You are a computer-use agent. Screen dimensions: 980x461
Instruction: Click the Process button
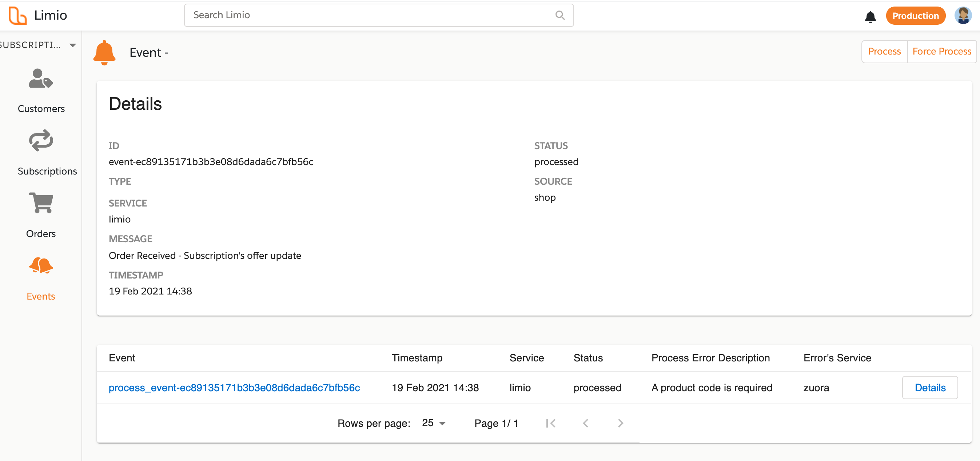point(884,51)
